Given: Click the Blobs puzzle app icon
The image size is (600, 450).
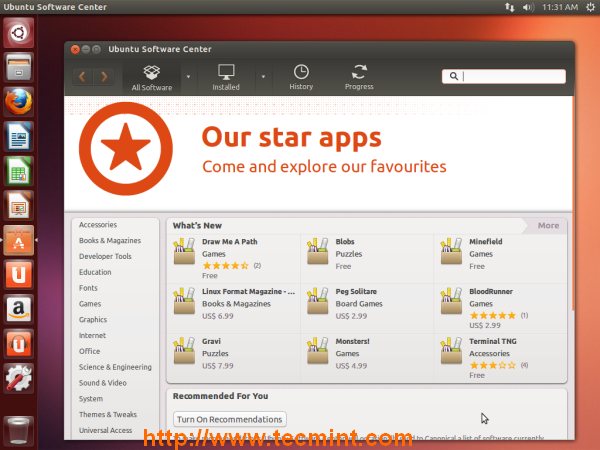Looking at the screenshot, I should [x=318, y=251].
